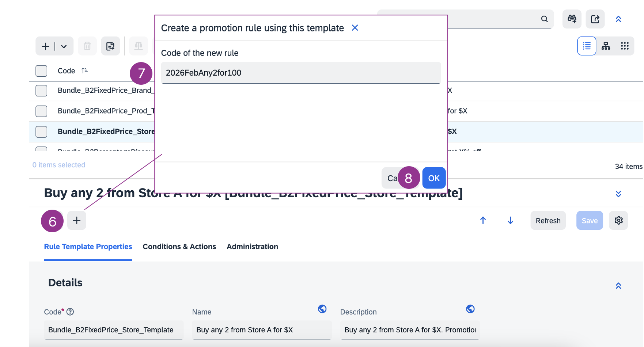The height and width of the screenshot is (347, 644).
Task: Click the search magnifier icon
Action: pos(544,19)
